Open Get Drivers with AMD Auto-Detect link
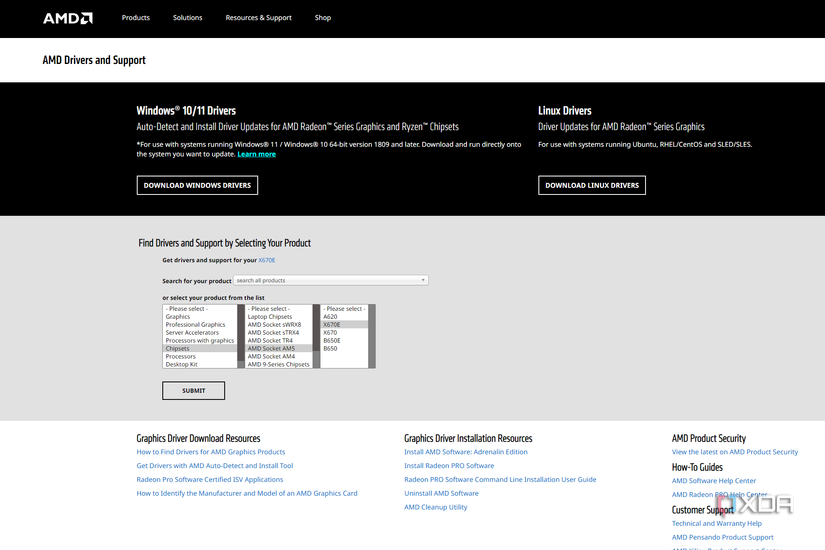Viewport: 825px width, 550px height. [215, 466]
